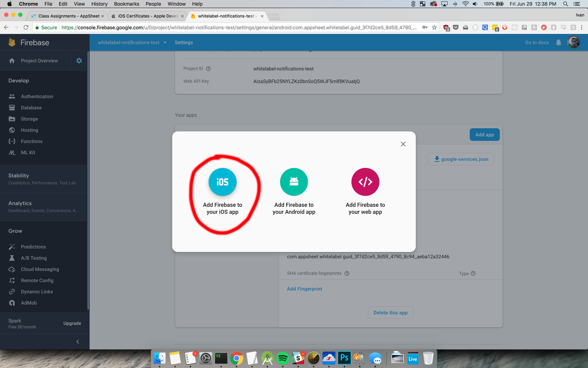Switch to iOS Certificates tab
The image size is (588, 368).
148,16
